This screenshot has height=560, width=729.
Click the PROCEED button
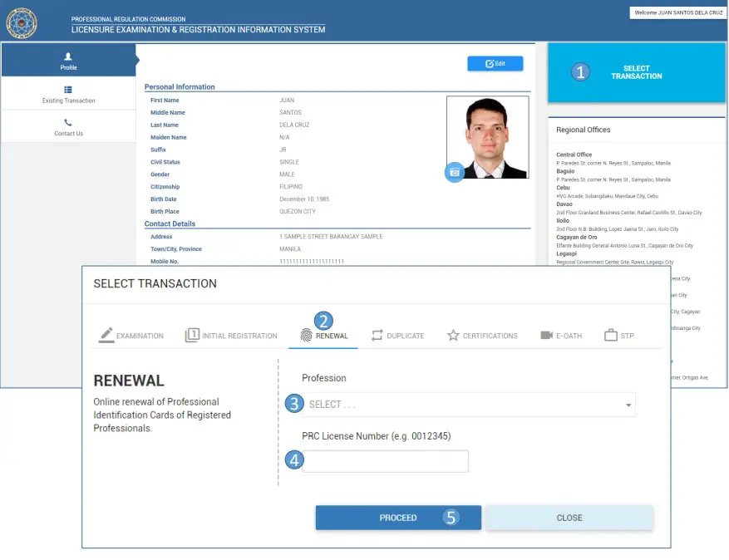(398, 518)
